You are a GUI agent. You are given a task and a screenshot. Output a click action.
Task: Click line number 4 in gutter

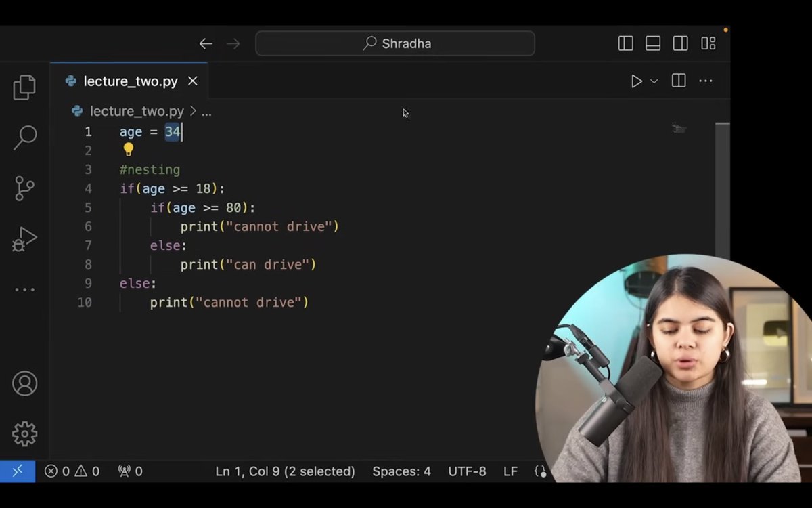tap(88, 188)
